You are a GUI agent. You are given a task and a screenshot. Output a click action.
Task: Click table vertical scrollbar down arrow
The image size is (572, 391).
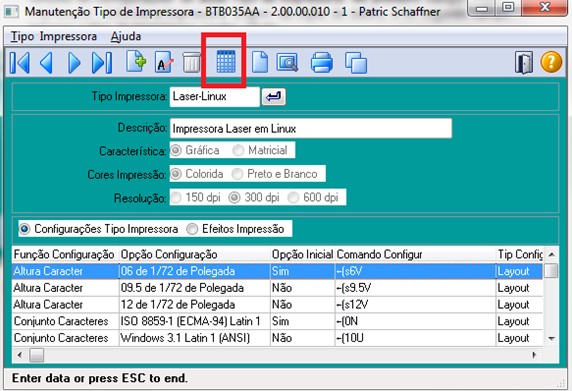(x=552, y=339)
